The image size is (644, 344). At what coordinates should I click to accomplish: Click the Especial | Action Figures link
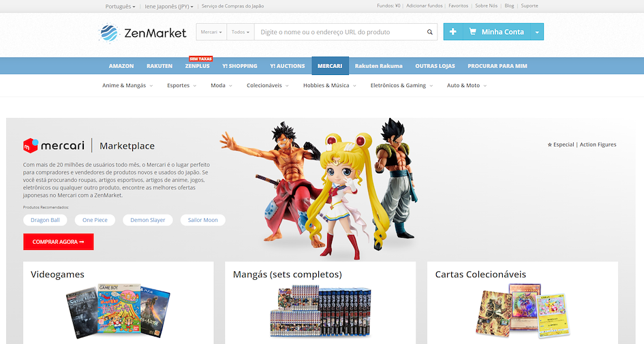click(581, 144)
